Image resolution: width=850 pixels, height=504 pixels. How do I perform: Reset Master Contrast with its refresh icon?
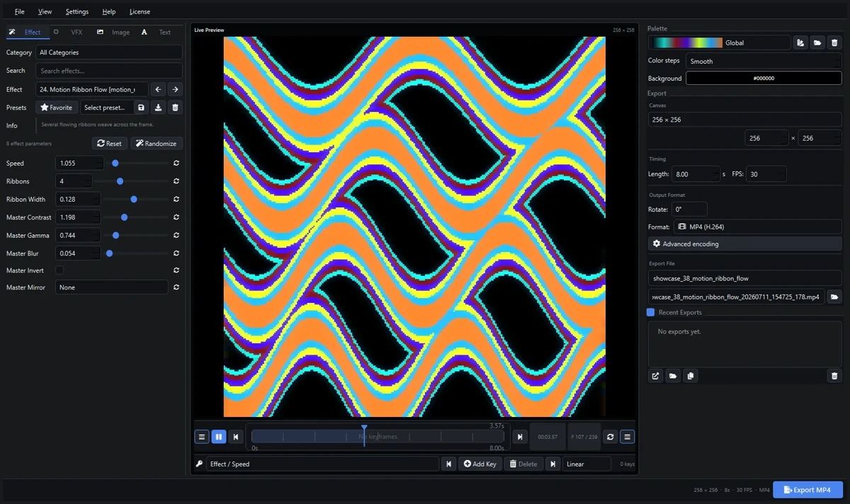click(176, 217)
